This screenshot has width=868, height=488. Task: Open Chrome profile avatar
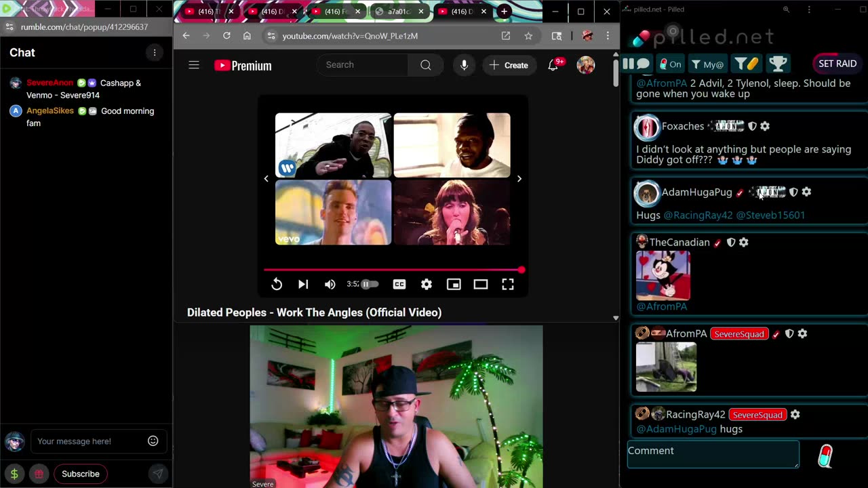click(x=587, y=36)
